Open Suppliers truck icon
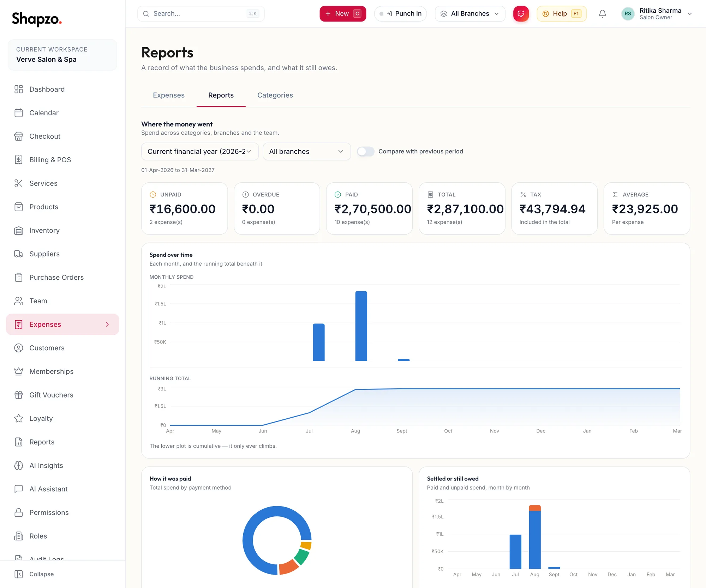Image resolution: width=706 pixels, height=588 pixels. (18, 254)
